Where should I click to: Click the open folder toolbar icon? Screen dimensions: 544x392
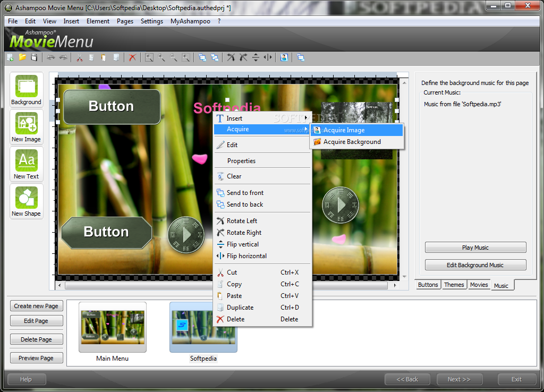coord(22,57)
